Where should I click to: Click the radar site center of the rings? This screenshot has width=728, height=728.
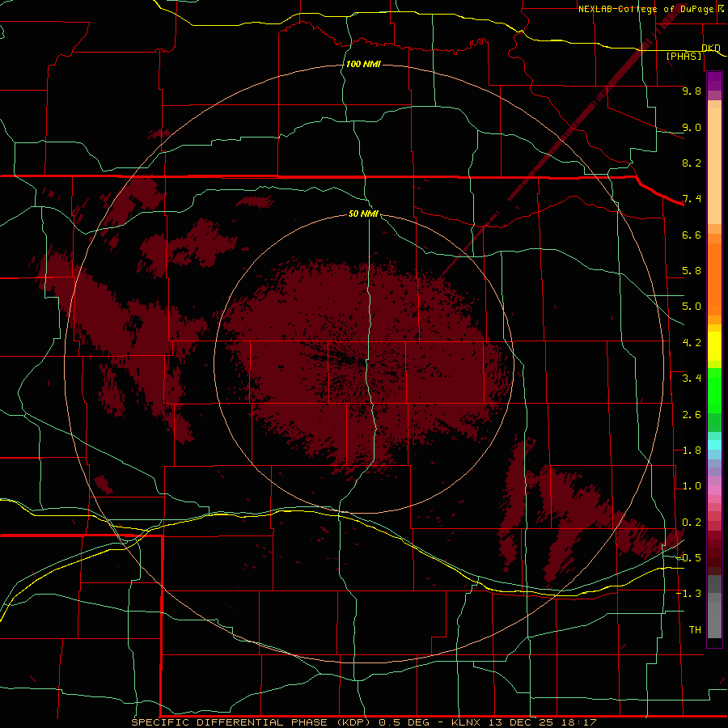tap(364, 363)
